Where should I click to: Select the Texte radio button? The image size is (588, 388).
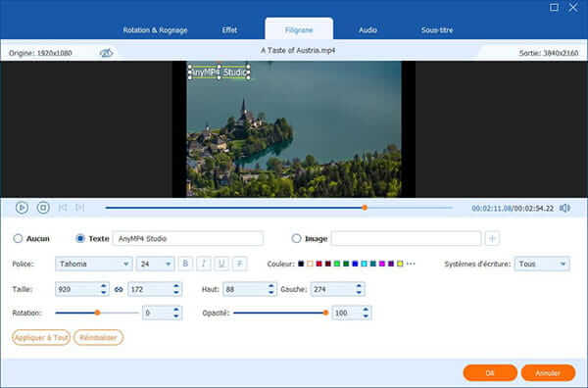(x=80, y=238)
